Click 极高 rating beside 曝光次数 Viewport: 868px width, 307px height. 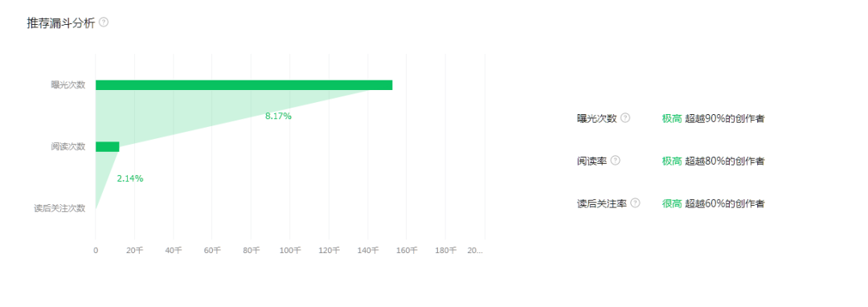(x=671, y=118)
